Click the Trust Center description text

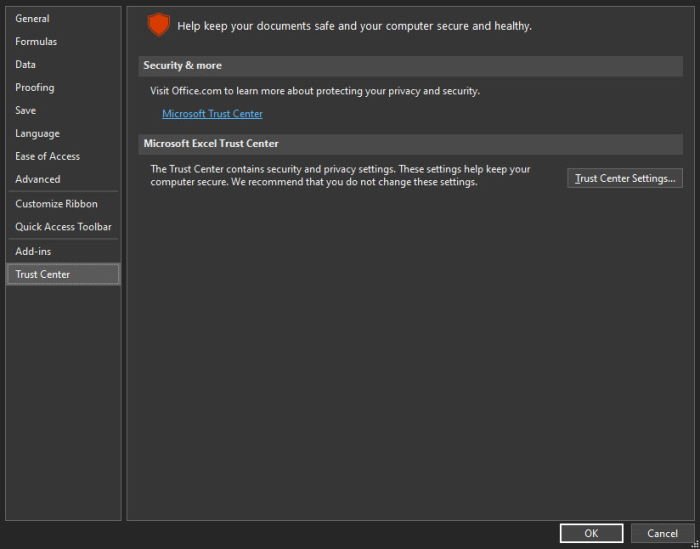[340, 176]
